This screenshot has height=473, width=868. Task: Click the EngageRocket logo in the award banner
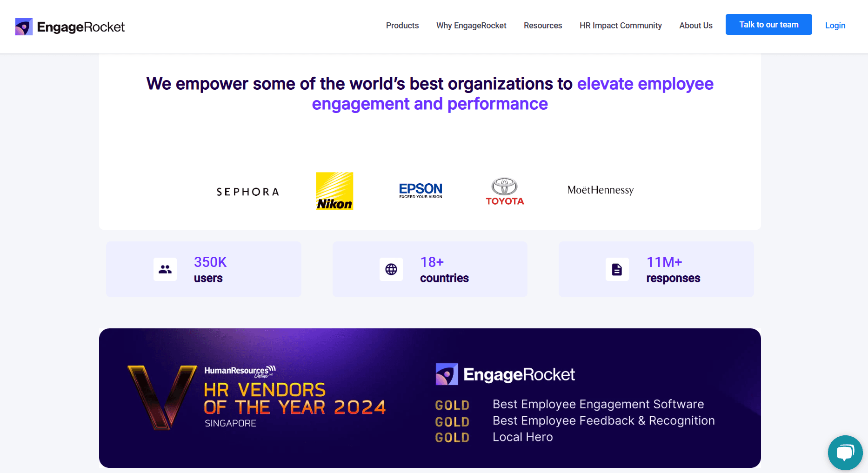point(505,374)
